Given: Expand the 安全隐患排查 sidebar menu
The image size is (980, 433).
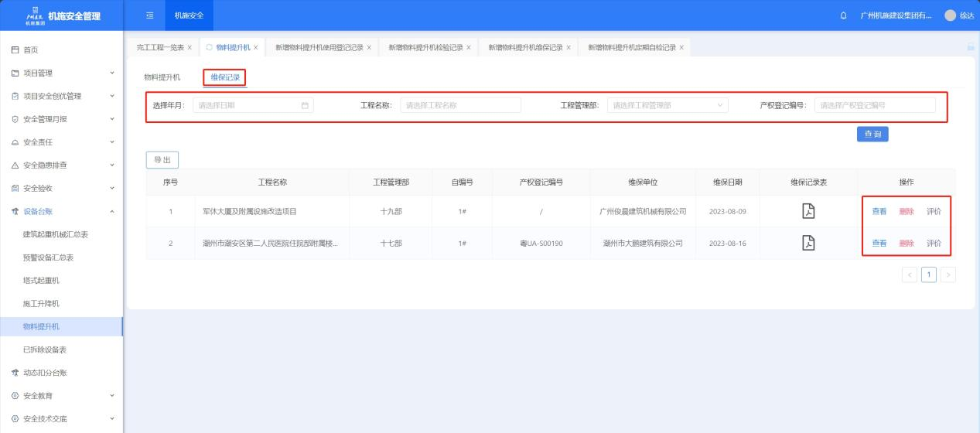Looking at the screenshot, I should (x=62, y=165).
